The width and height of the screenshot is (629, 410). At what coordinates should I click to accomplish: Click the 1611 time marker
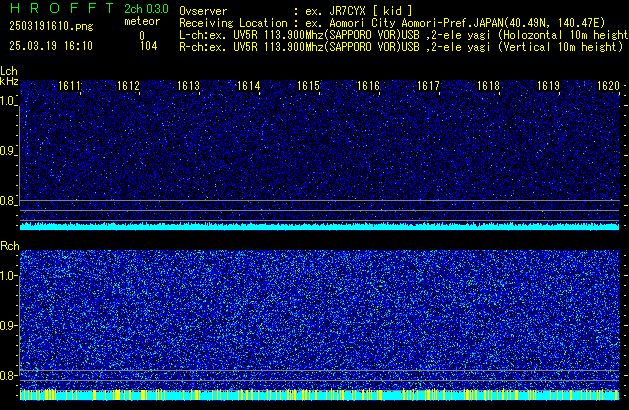69,86
